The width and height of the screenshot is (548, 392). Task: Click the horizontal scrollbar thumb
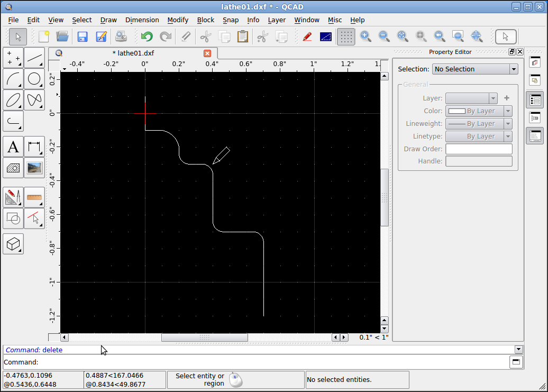[205, 338]
